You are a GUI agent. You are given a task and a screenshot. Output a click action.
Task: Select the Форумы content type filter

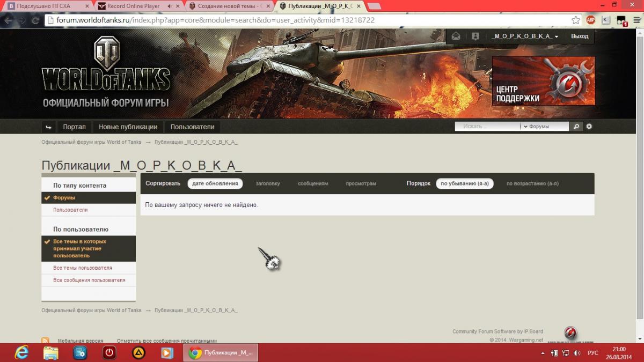tap(89, 198)
